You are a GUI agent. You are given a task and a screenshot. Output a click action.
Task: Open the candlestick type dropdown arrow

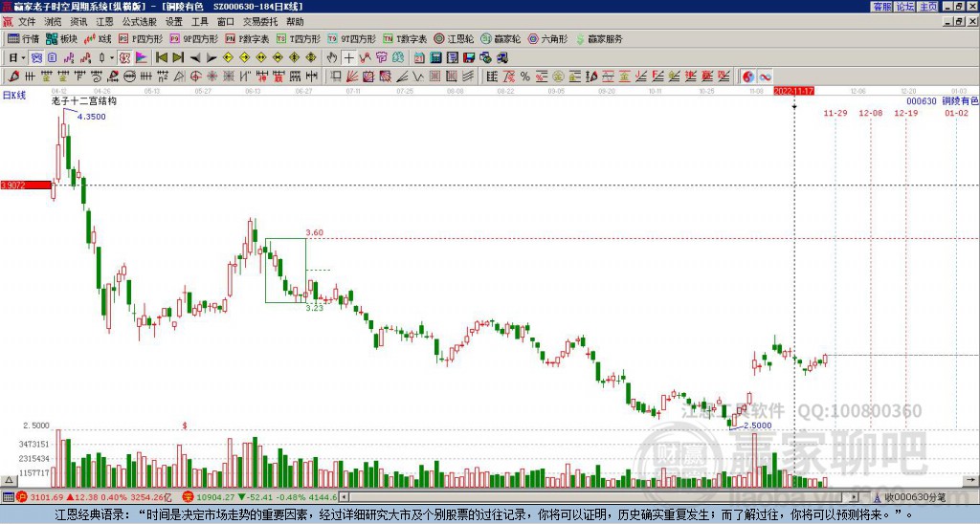(112, 57)
